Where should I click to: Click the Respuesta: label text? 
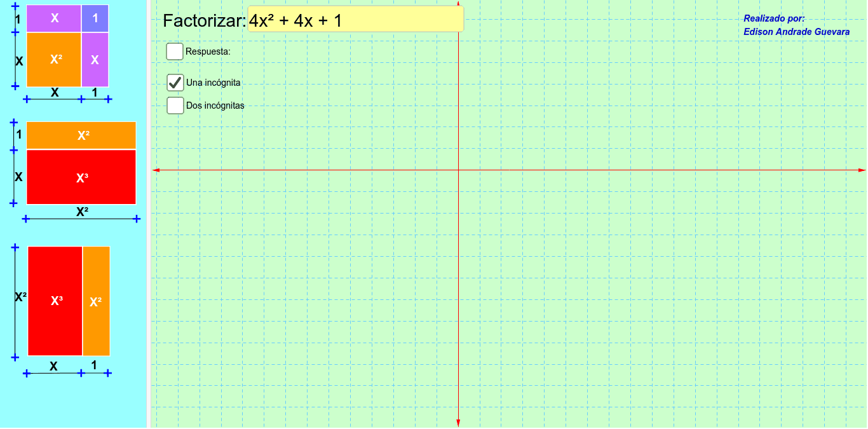point(208,51)
